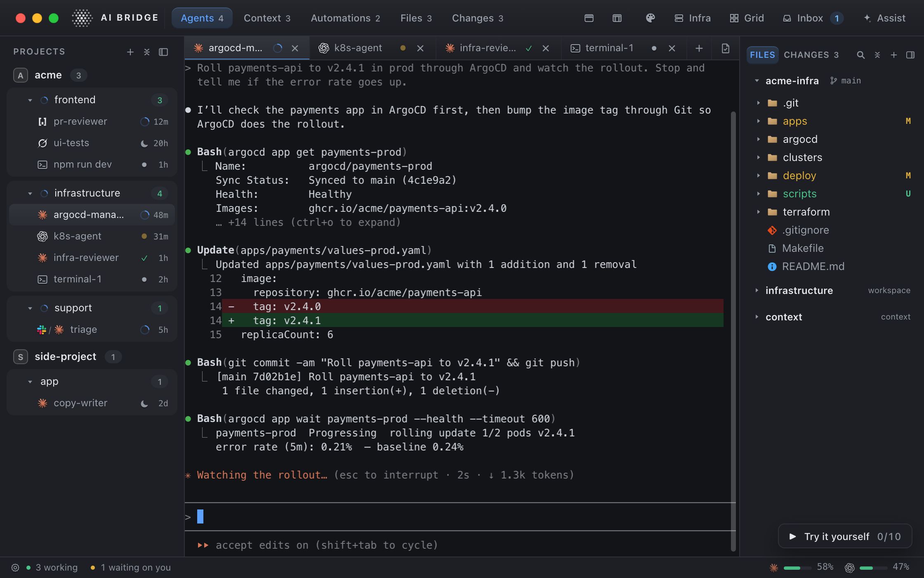Open the Automations tab
This screenshot has width=924, height=578.
[x=345, y=18]
